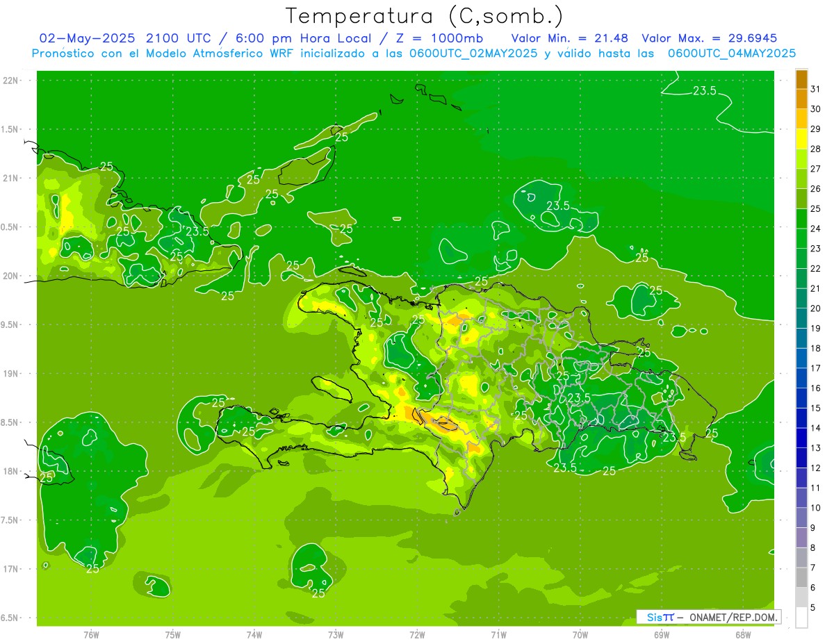Click the 'Sis' logo text in credit box
Viewport: 834px width, 644px height.
click(654, 617)
